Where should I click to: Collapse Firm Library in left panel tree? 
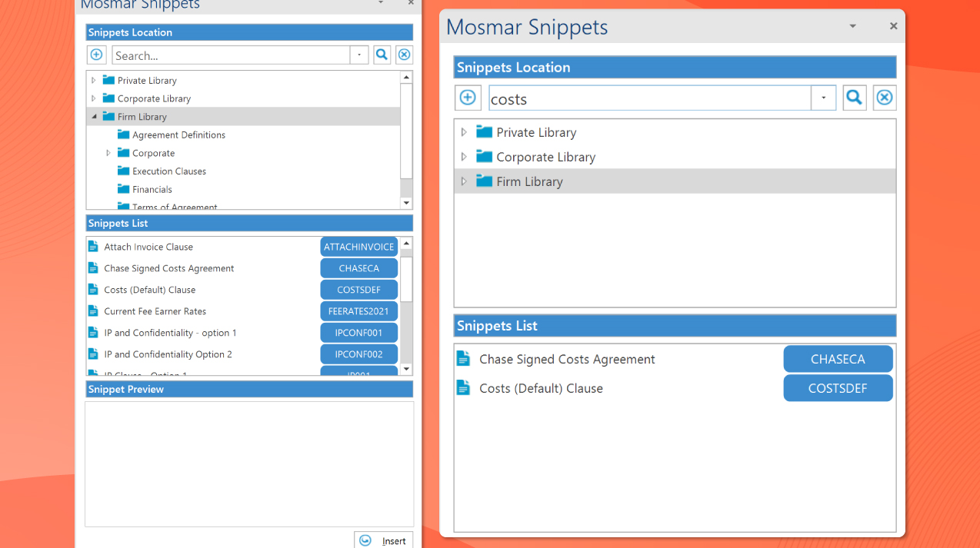(94, 117)
